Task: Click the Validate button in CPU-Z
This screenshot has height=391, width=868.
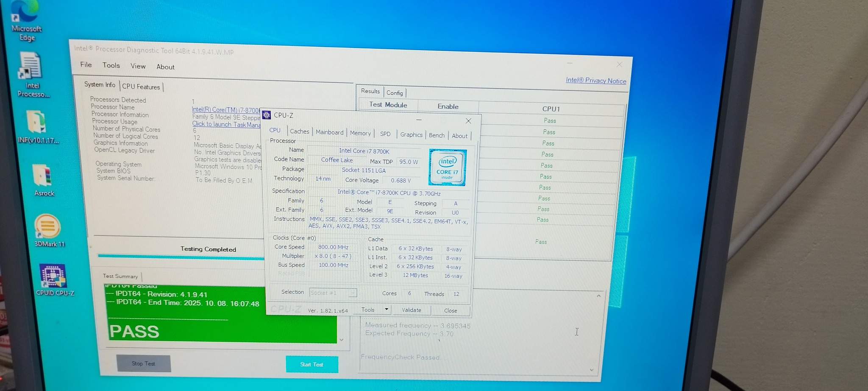Action: coord(412,310)
